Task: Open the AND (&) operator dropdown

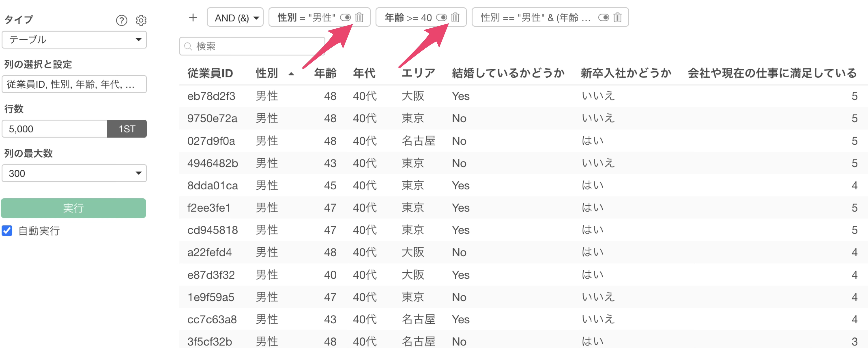Action: [235, 18]
